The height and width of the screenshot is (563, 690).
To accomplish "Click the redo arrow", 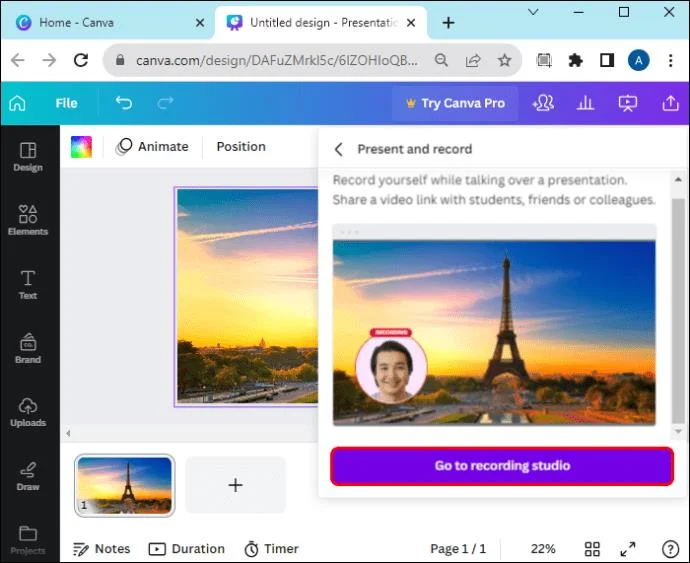I will point(165,103).
